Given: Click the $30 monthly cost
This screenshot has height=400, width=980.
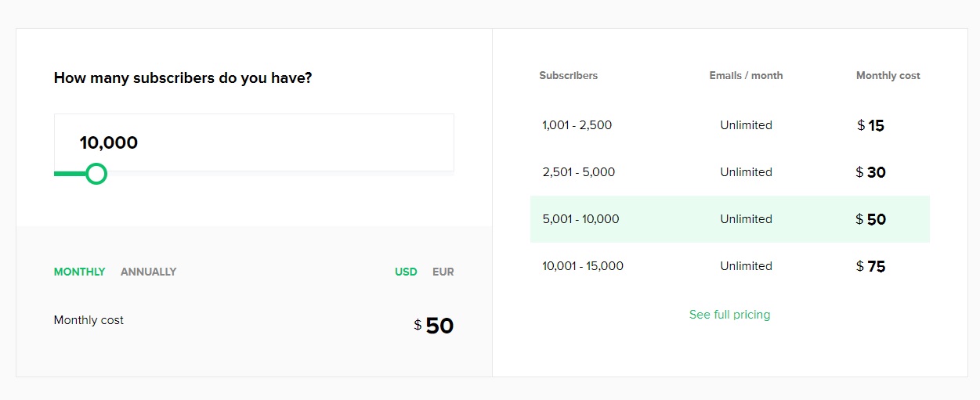Looking at the screenshot, I should (871, 172).
